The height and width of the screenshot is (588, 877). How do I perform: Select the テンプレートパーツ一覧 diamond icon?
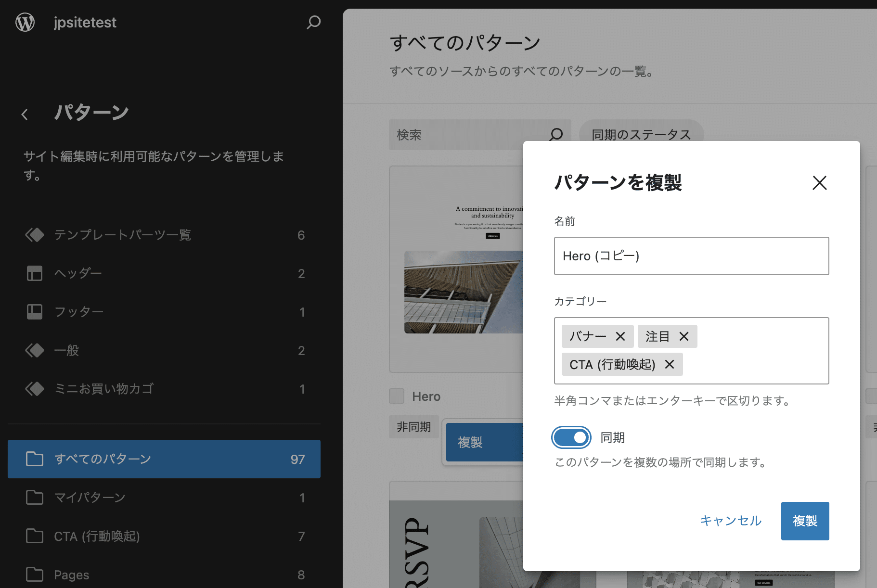click(x=34, y=235)
